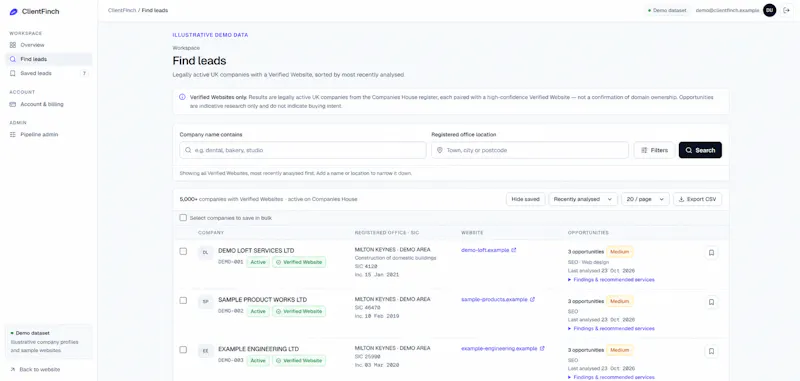Click Verified Website badge for DEMO-003
The width and height of the screenshot is (800, 381).
[299, 361]
